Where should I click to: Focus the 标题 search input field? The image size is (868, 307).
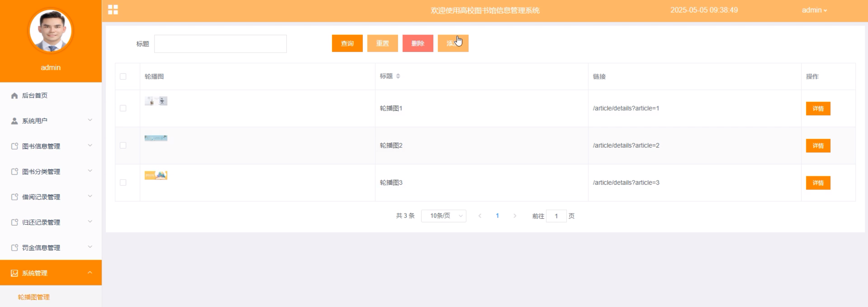tap(220, 44)
